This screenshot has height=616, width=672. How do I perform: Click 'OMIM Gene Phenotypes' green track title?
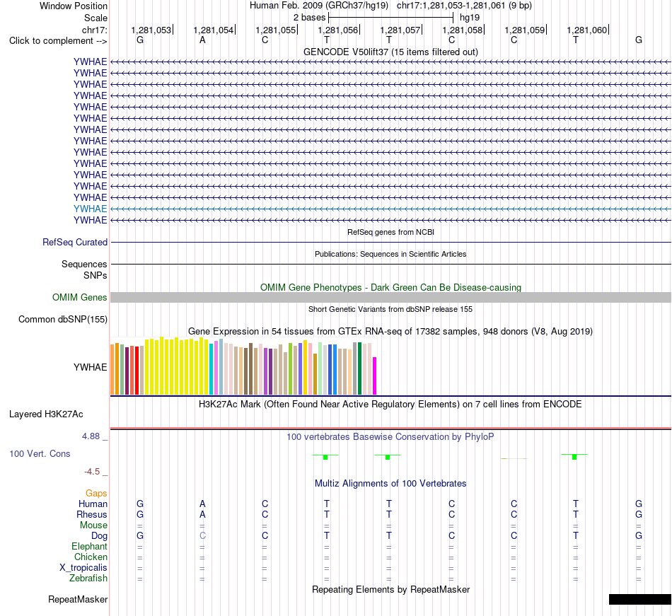(x=390, y=287)
